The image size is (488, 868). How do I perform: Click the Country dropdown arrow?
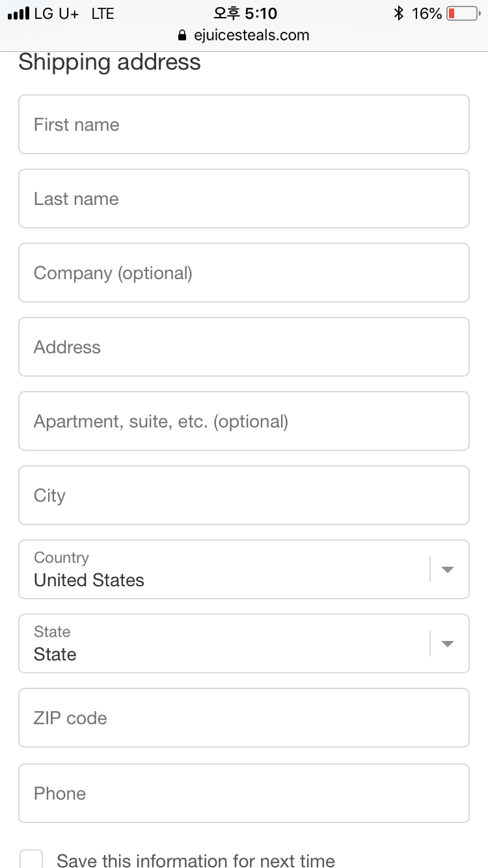point(447,569)
